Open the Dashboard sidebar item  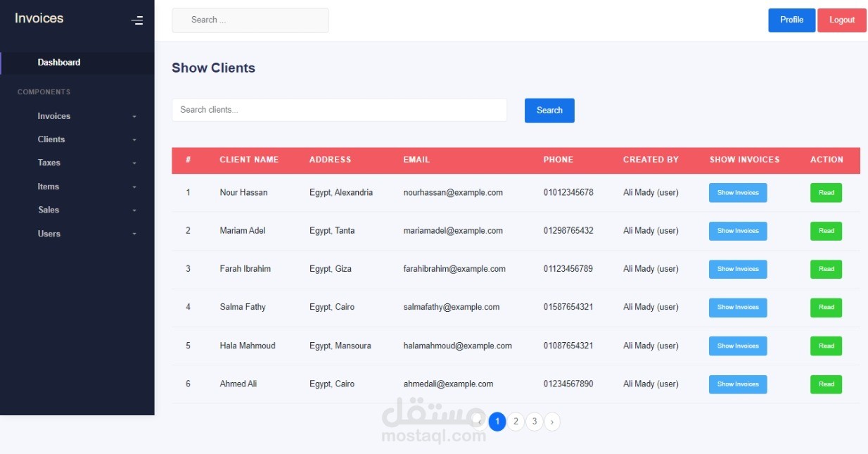click(58, 62)
